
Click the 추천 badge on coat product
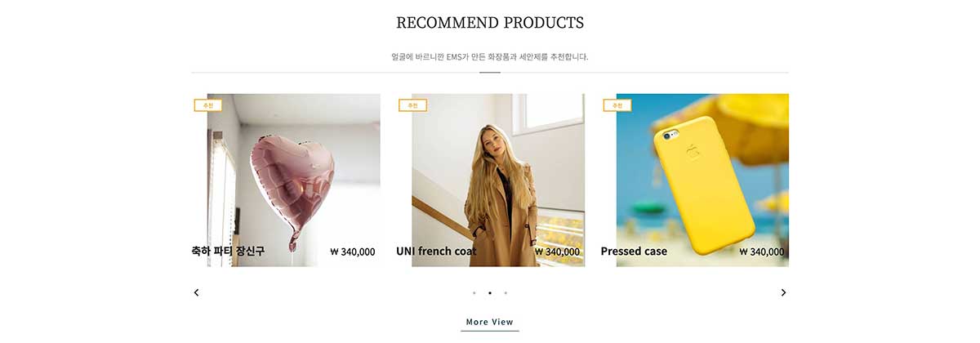412,105
